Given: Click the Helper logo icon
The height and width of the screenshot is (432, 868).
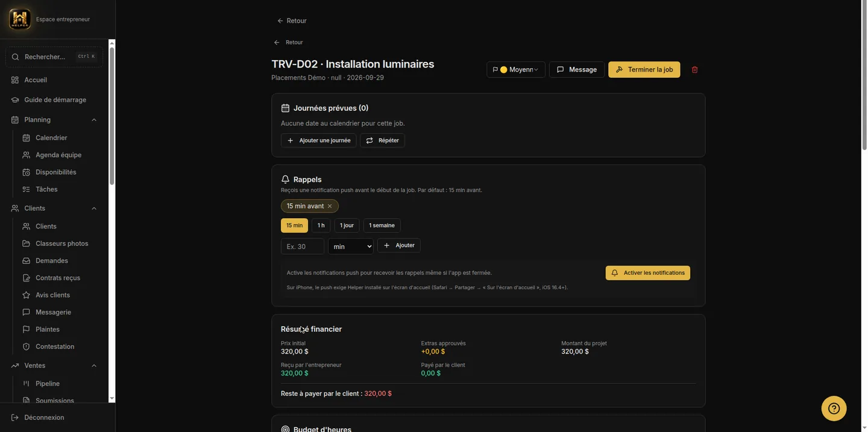Looking at the screenshot, I should (x=20, y=19).
